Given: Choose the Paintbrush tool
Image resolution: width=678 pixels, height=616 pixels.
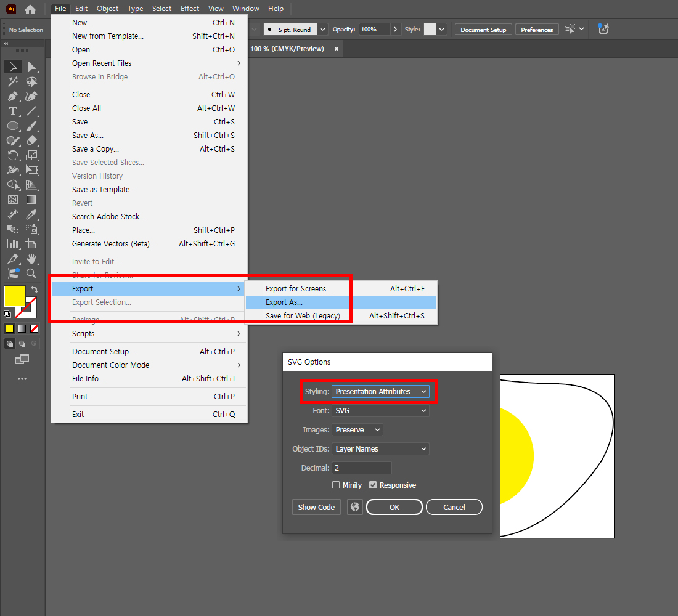Looking at the screenshot, I should coord(31,126).
